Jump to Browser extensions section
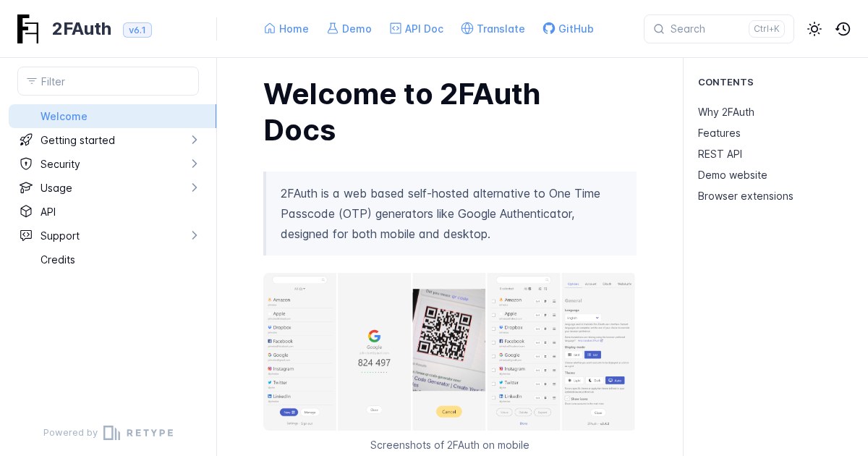The image size is (868, 456). coord(746,196)
